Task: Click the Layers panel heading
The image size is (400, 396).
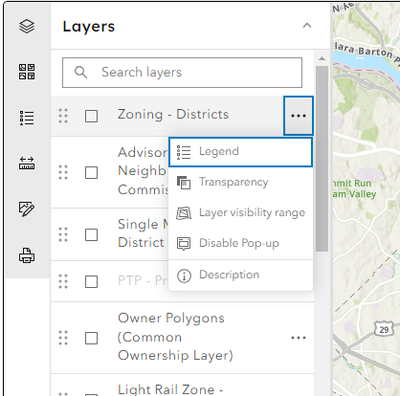Action: click(89, 26)
